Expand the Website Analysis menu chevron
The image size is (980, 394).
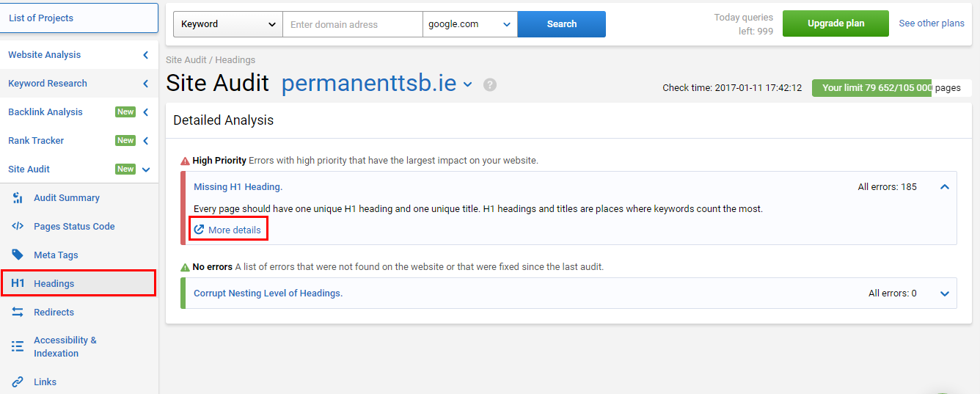click(x=145, y=55)
